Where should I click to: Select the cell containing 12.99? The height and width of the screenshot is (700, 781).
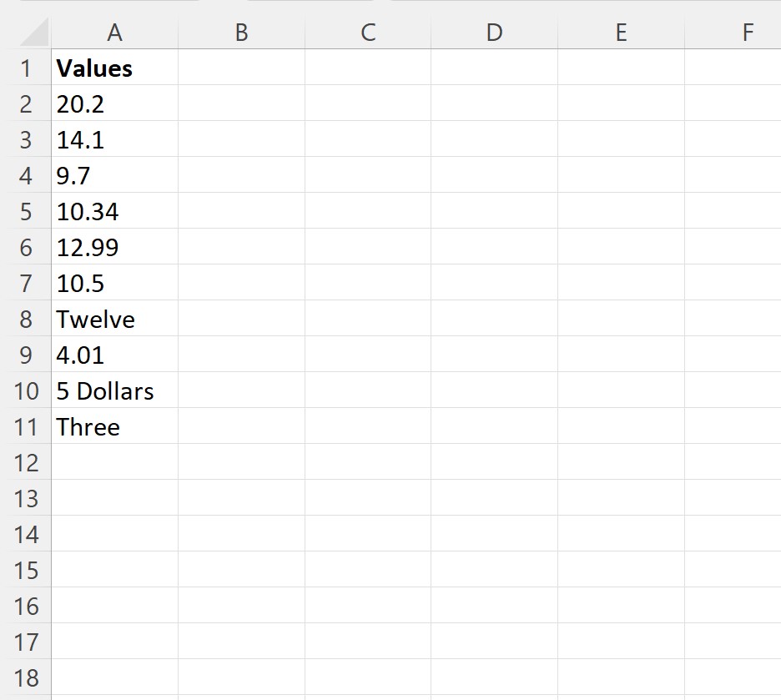114,246
